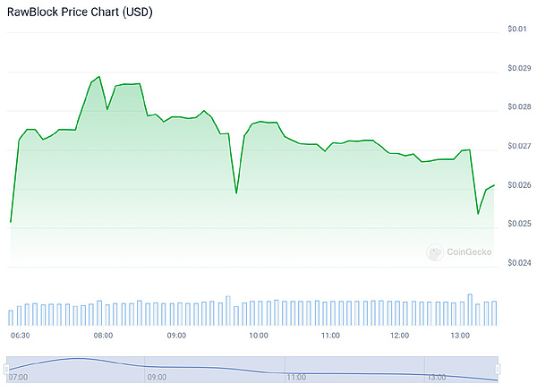Click the right handle of range navigator
This screenshot has height=392, width=537.
point(497,370)
